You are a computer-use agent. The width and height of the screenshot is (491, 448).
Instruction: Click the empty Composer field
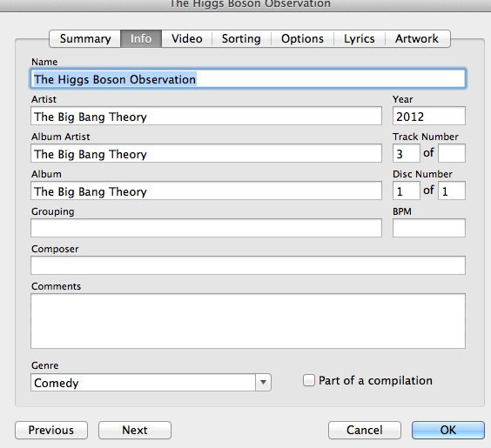[x=248, y=265]
